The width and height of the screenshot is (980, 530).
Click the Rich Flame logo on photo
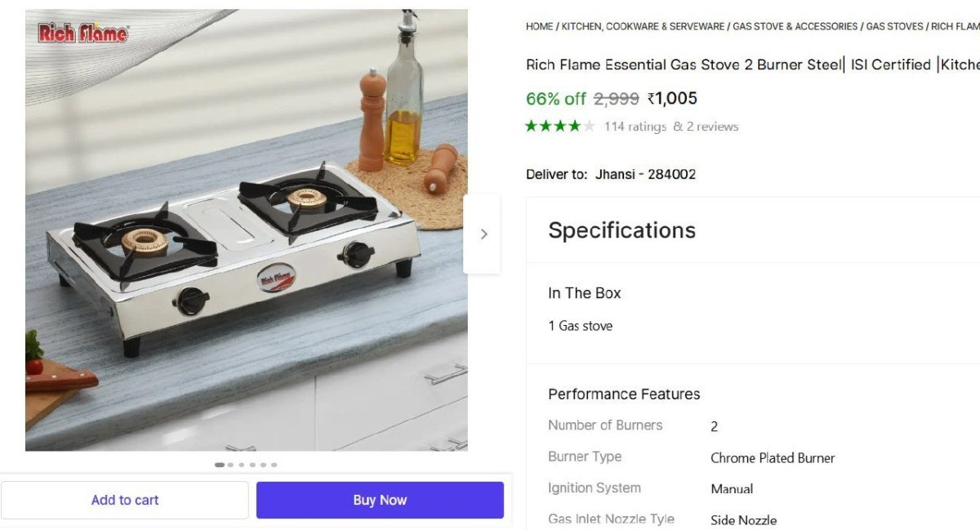pyautogui.click(x=82, y=33)
